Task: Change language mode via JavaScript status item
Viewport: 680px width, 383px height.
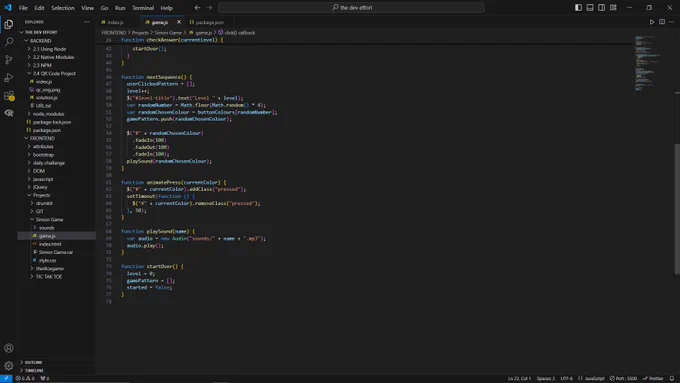Action: coord(591,379)
